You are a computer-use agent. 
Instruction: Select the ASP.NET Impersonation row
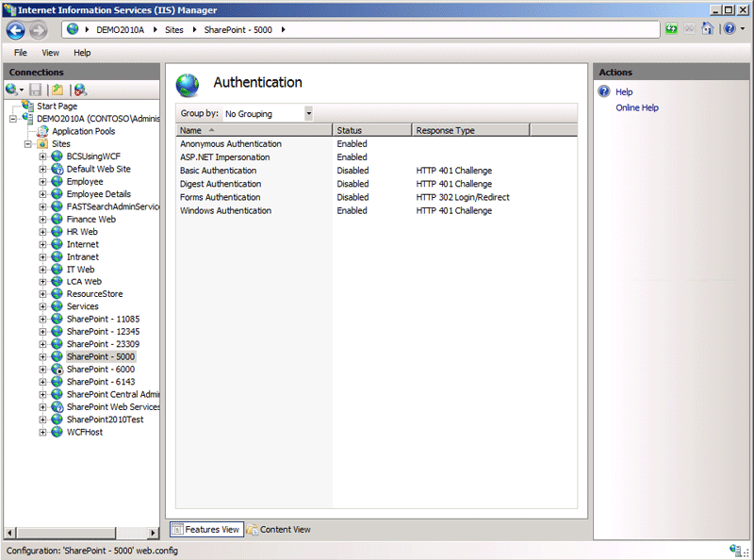(x=376, y=157)
